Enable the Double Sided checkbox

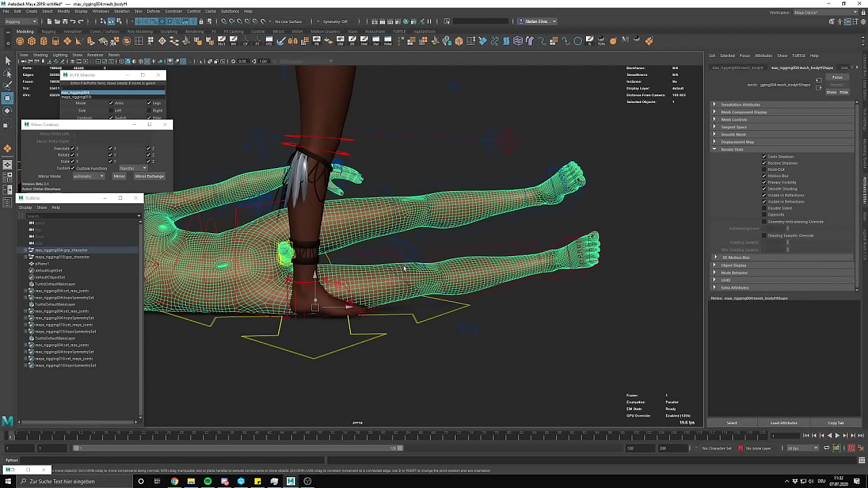click(764, 208)
